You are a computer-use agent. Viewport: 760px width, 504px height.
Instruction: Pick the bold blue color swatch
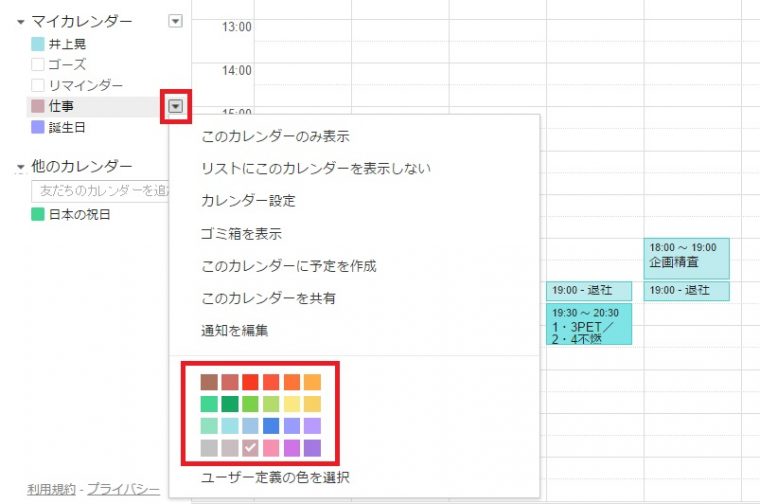tap(271, 426)
